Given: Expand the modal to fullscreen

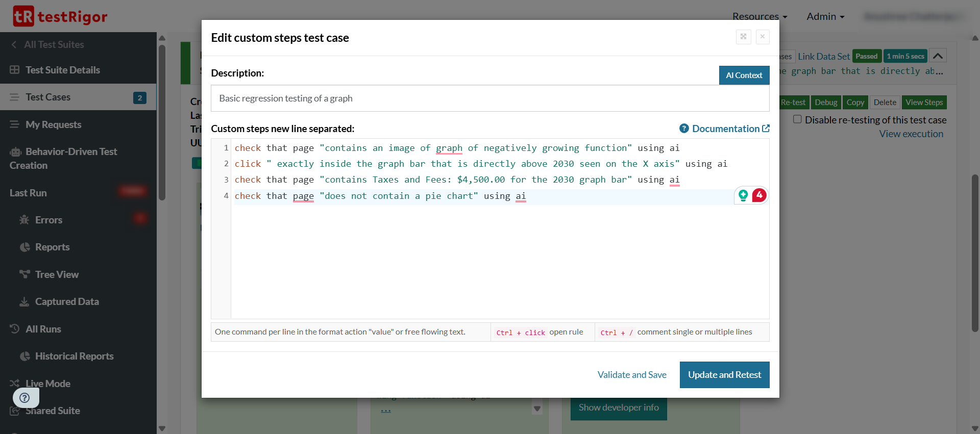Looking at the screenshot, I should coord(743,37).
